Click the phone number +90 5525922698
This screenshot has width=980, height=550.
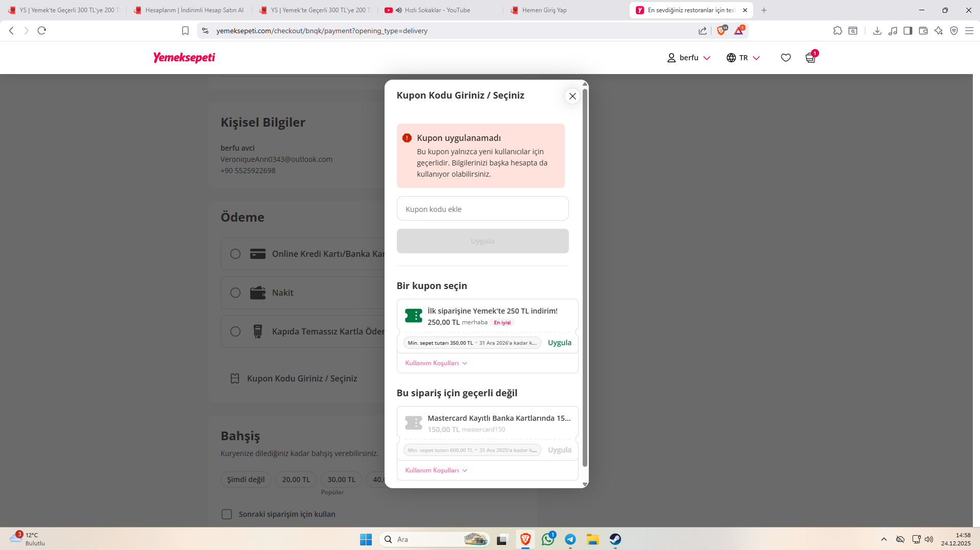point(248,171)
